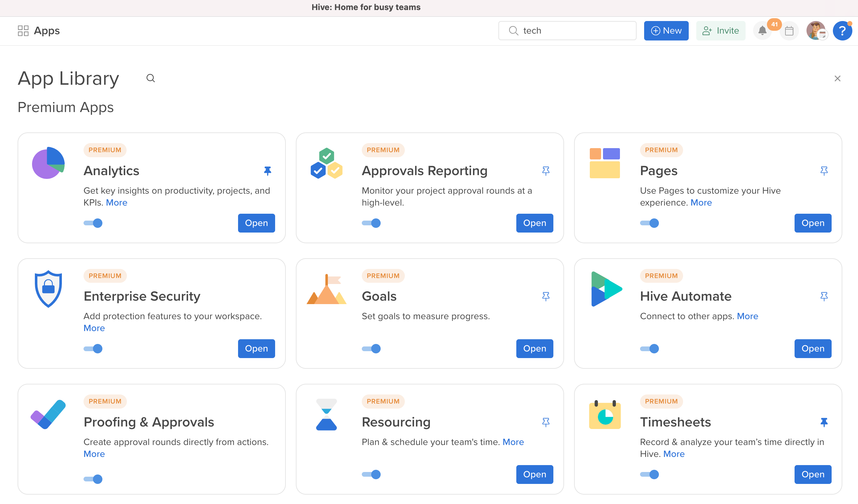This screenshot has width=858, height=504.
Task: Disable the Analytics toggle
Action: point(93,223)
